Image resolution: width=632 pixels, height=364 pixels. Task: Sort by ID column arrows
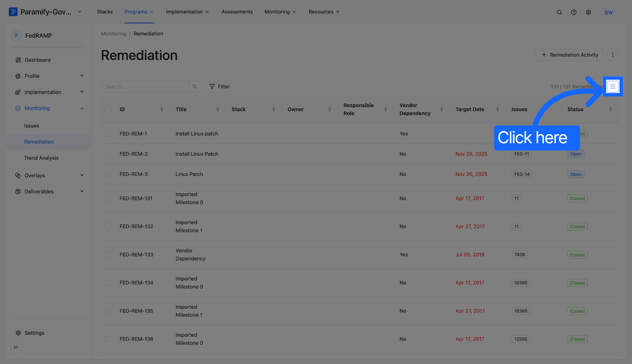[162, 109]
